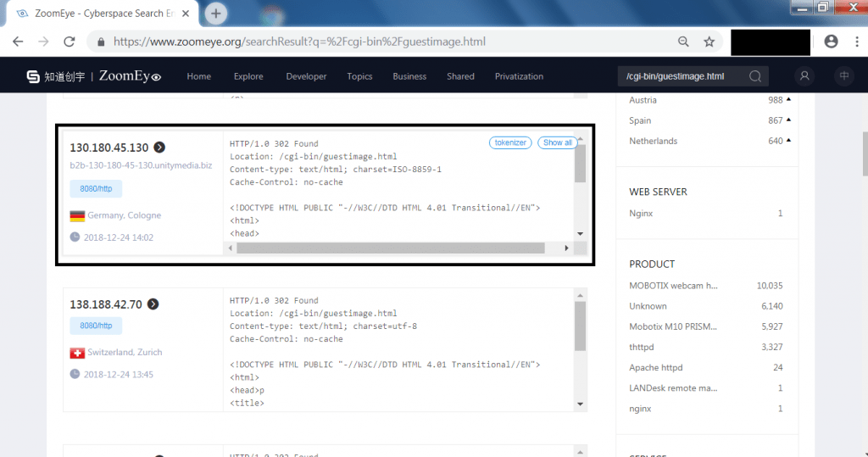The height and width of the screenshot is (457, 868).
Task: Expand the Netherlands country filter arrow
Action: tap(788, 141)
